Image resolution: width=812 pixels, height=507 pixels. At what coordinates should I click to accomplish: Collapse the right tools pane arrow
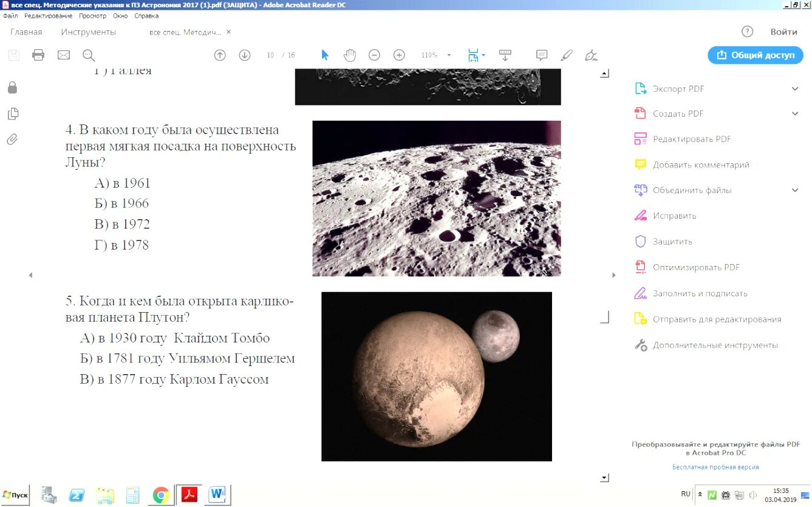[x=613, y=275]
